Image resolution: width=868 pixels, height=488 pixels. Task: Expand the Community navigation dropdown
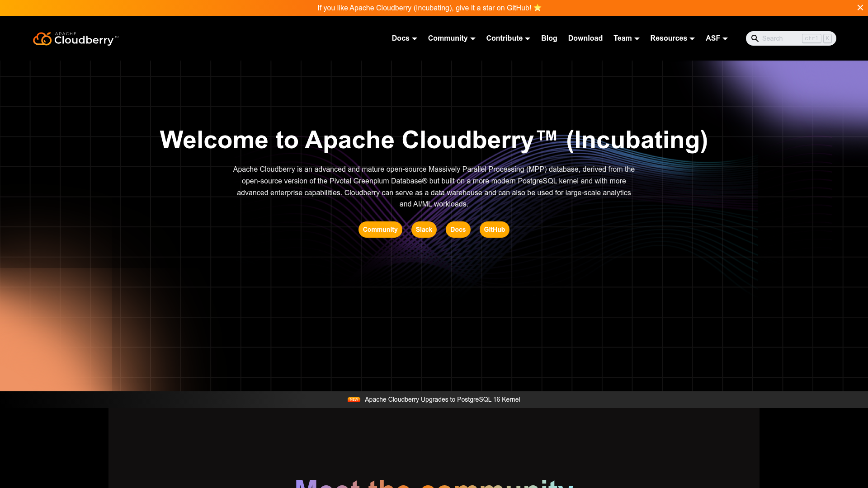tap(451, 38)
